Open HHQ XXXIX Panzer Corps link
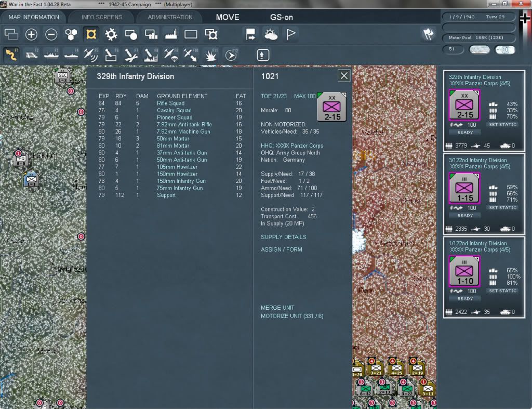Viewport: 532px width, 409px height. (x=292, y=146)
